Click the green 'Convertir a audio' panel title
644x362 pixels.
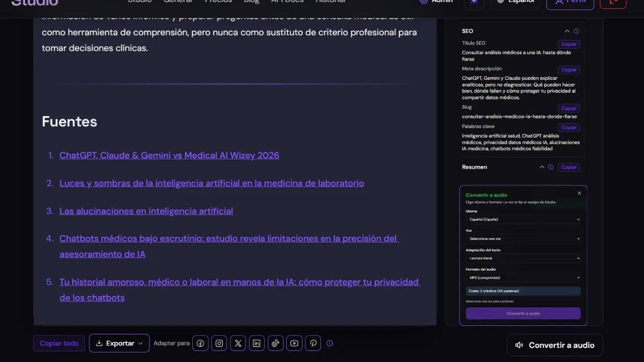click(x=487, y=195)
